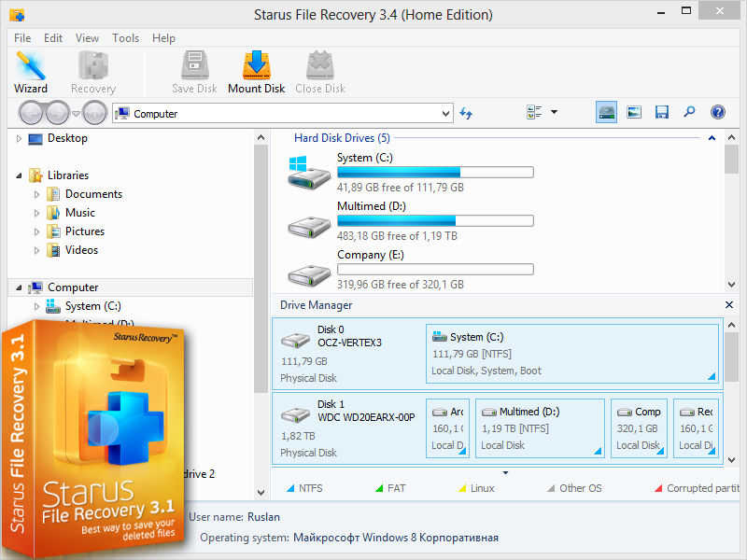Click the Corrupted partition red legend marker
747x560 pixels.
658,488
